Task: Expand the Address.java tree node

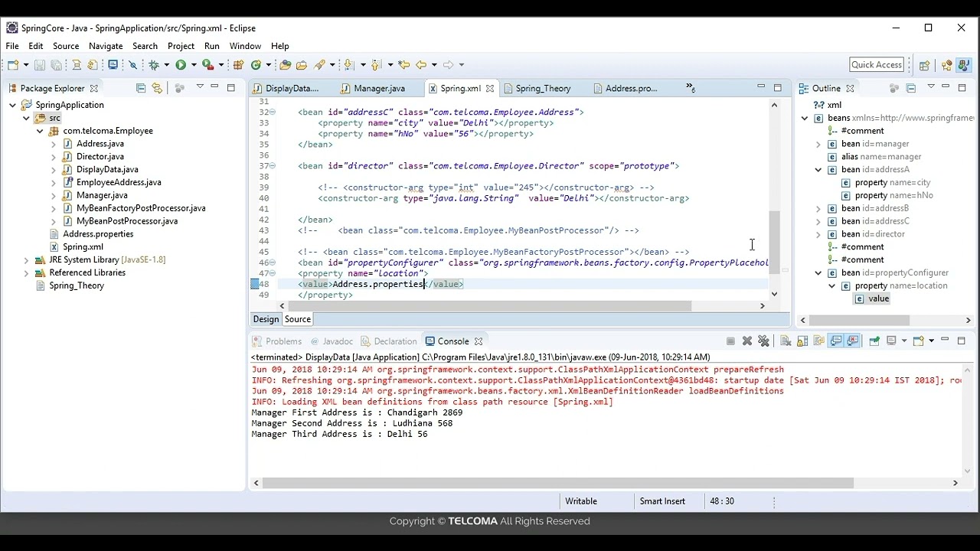Action: coord(54,144)
